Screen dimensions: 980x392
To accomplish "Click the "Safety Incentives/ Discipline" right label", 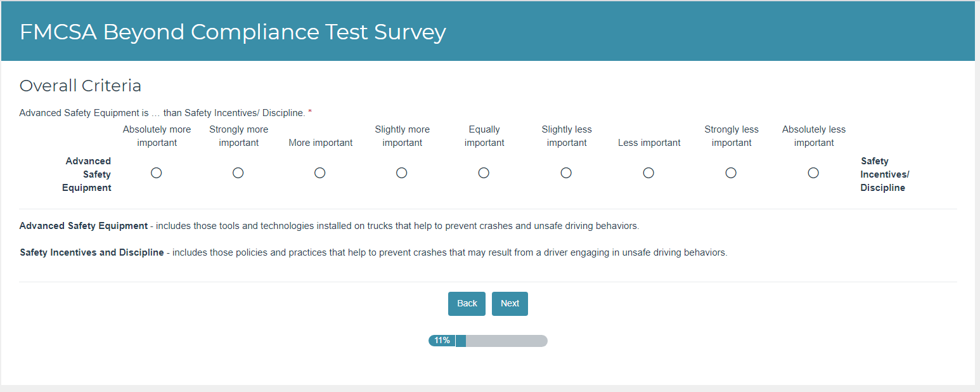I will coord(884,174).
